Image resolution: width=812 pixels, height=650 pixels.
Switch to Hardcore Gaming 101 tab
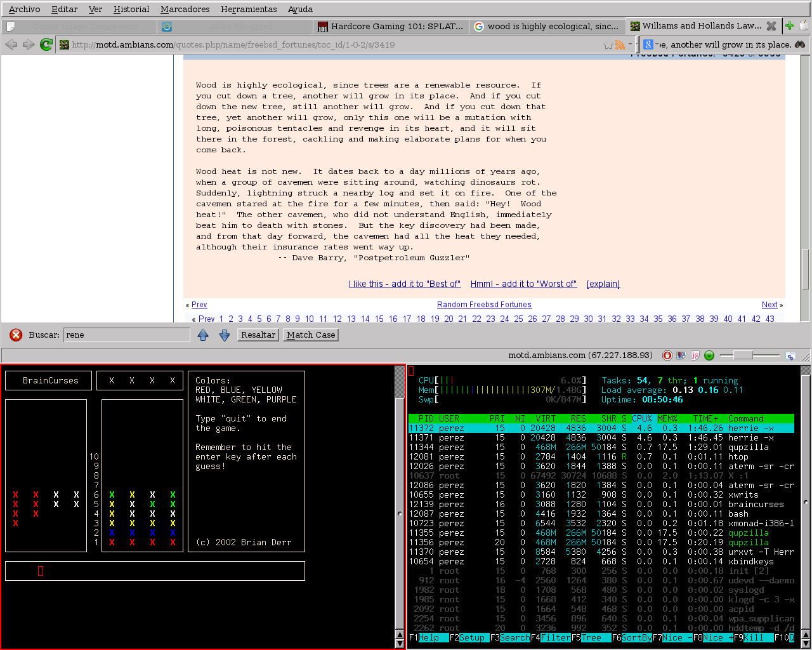(x=391, y=26)
